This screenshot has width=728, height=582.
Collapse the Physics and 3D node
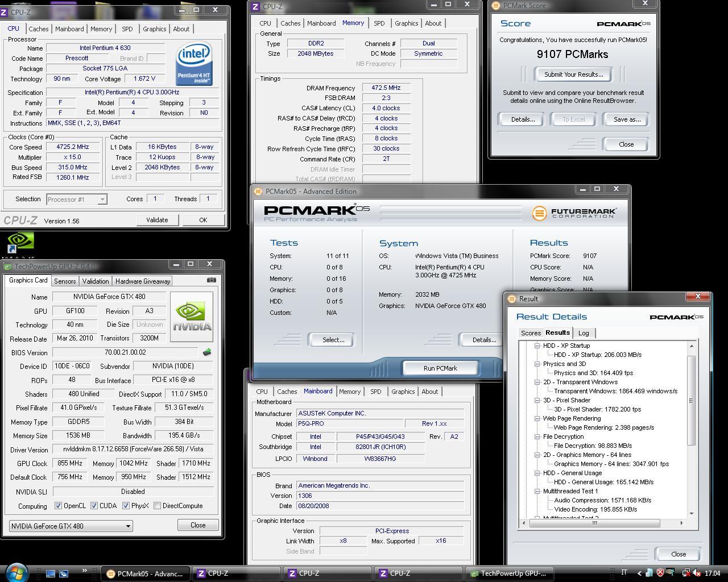(536, 364)
